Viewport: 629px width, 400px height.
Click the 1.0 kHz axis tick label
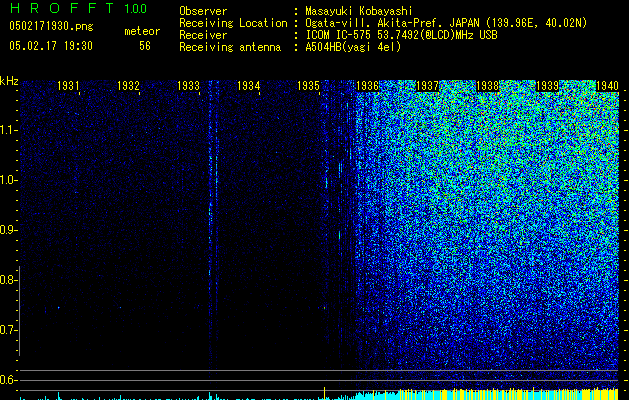(7, 180)
